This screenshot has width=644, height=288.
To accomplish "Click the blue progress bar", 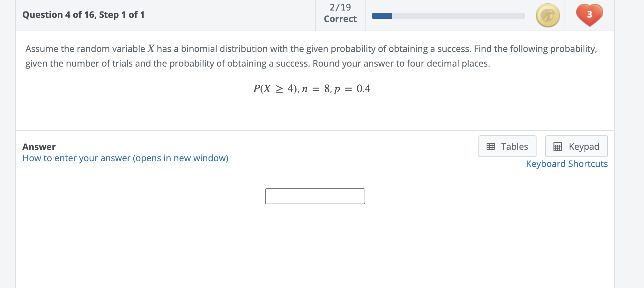I will [x=381, y=15].
